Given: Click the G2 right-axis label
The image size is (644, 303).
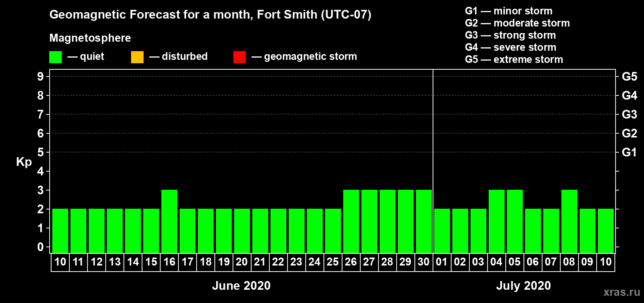Looking at the screenshot, I should (x=630, y=133).
